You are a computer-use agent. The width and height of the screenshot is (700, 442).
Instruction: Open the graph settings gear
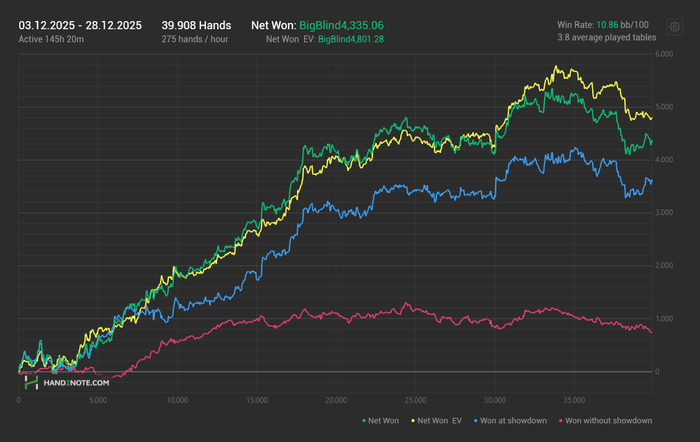pyautogui.click(x=677, y=25)
